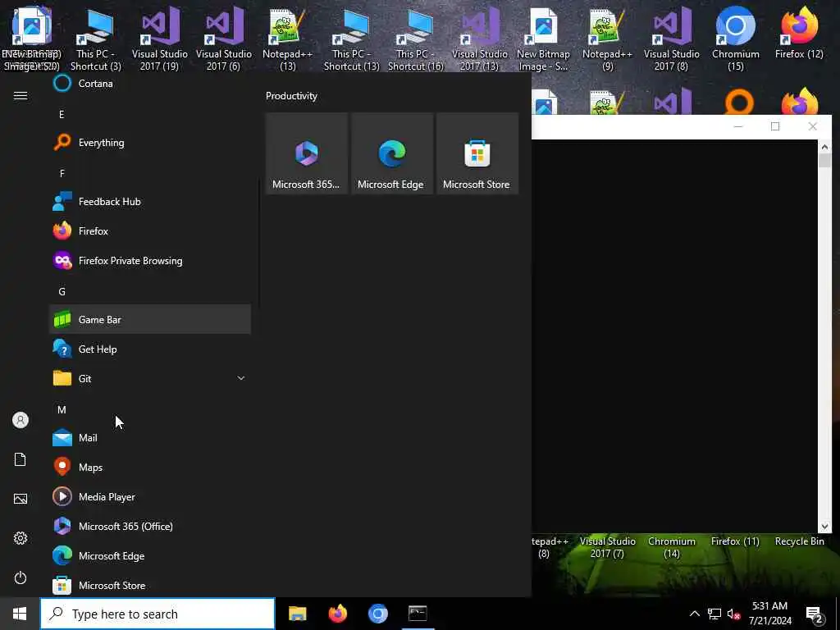Open Get Help app
The image size is (840, 630).
pyautogui.click(x=150, y=349)
